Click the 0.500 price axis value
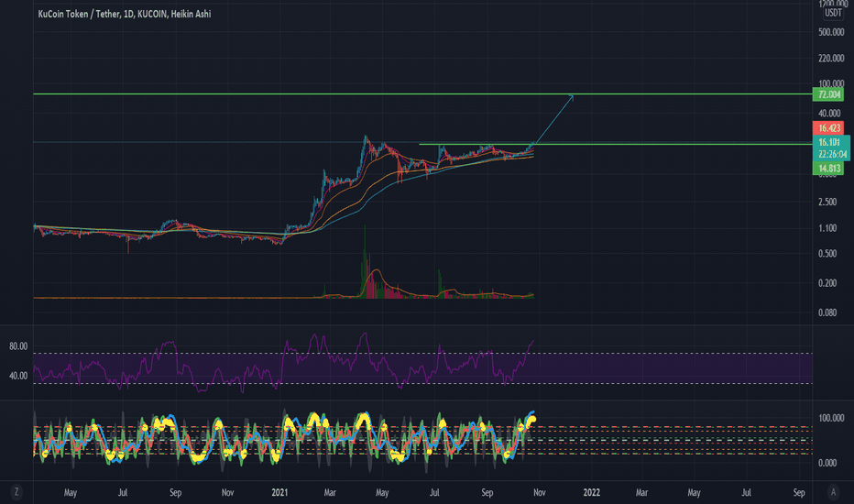The width and height of the screenshot is (854, 504). point(827,254)
